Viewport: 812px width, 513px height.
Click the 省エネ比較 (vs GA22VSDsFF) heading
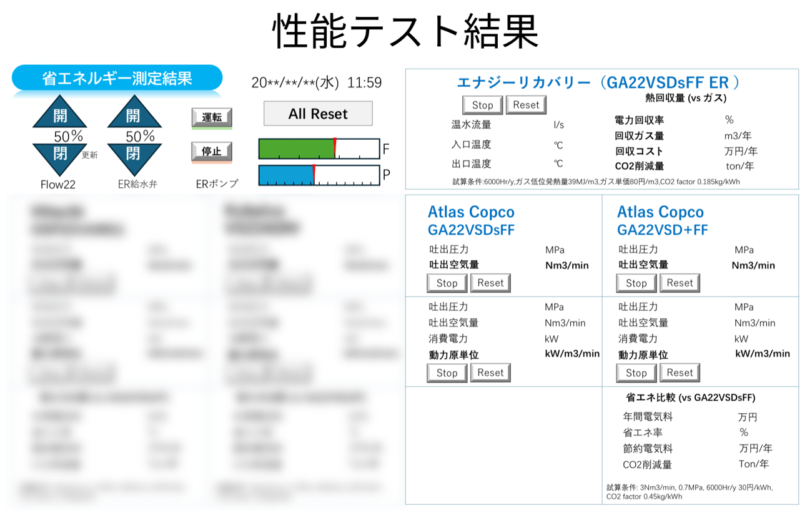[x=690, y=398]
